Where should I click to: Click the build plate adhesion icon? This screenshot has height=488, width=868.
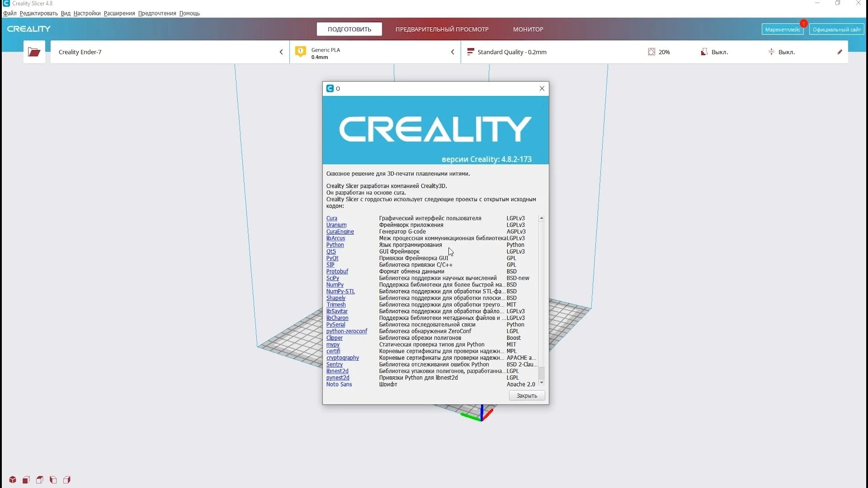[x=771, y=52]
